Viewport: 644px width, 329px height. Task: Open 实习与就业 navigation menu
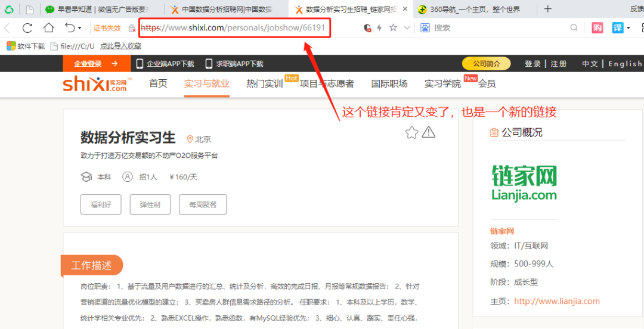click(206, 84)
